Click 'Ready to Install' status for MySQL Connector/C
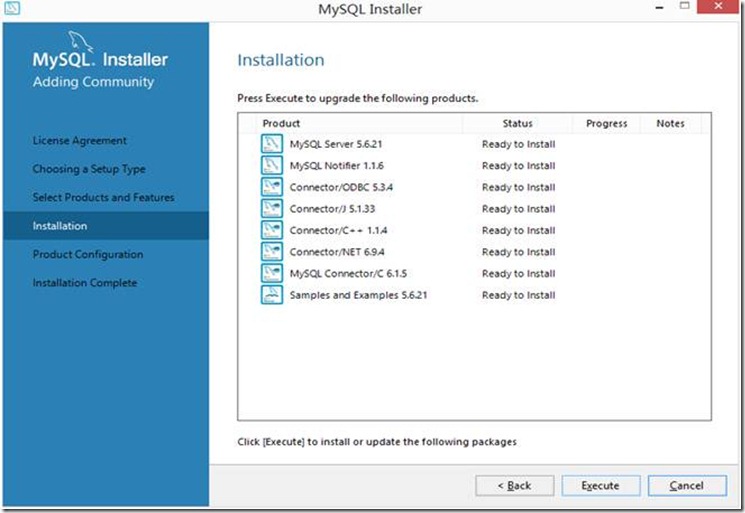The image size is (745, 513). pyautogui.click(x=518, y=274)
